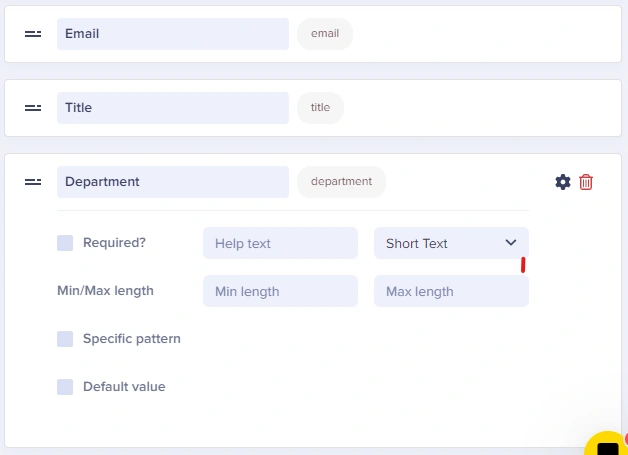
Task: Click the email slug tag
Action: click(325, 34)
